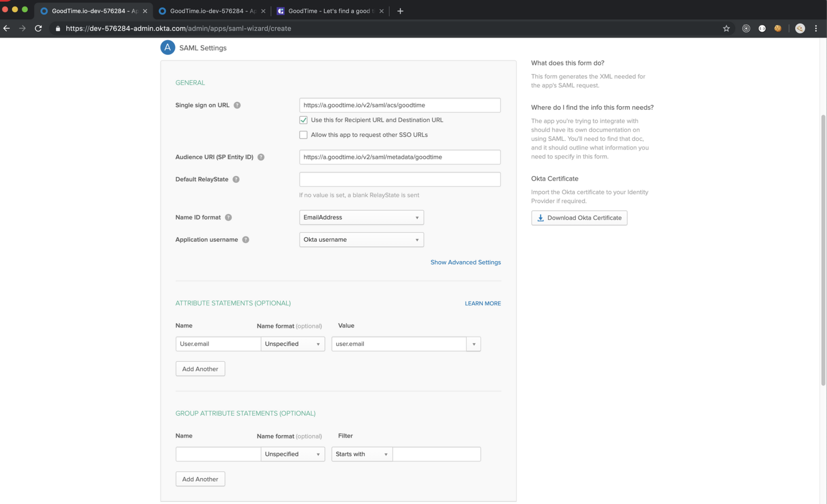Image resolution: width=827 pixels, height=504 pixels.
Task: Click help icon next to Name ID format
Action: point(228,217)
